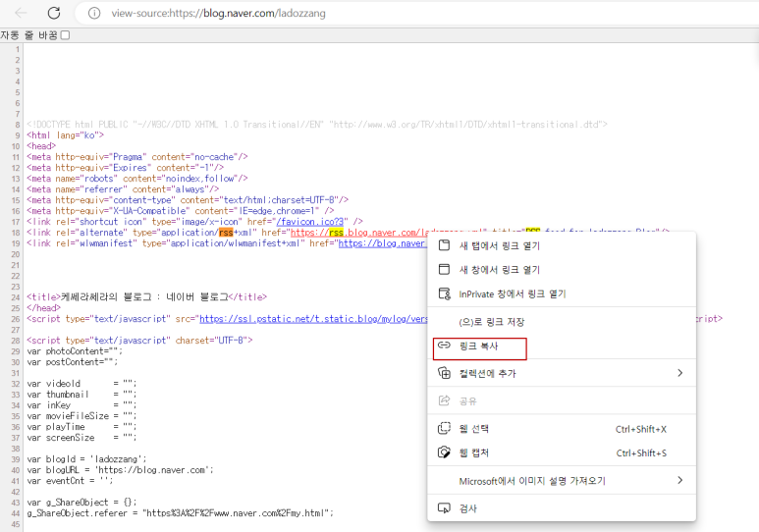The height and width of the screenshot is (532, 759).
Task: Click the var eventCnt source line
Action: pyautogui.click(x=70, y=481)
